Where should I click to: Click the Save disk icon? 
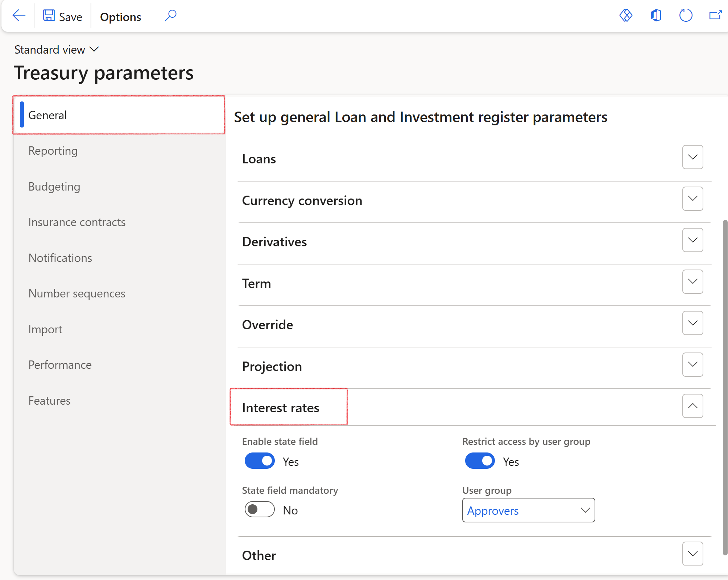coord(49,16)
